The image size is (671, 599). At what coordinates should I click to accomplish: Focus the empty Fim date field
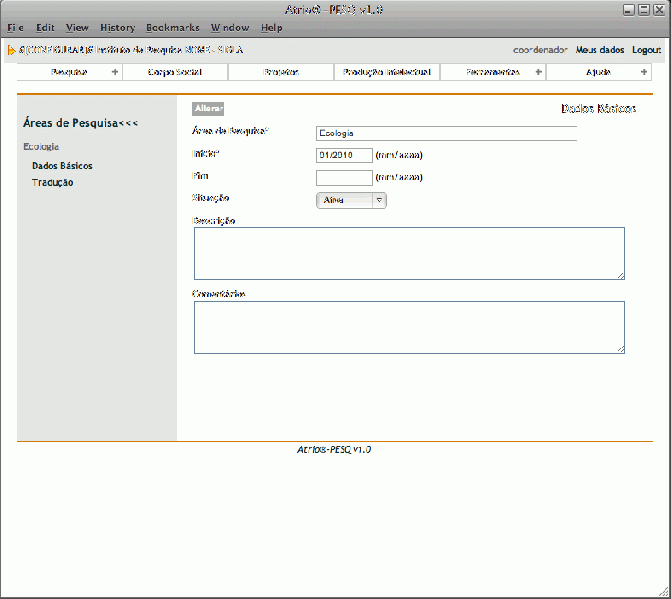(344, 177)
